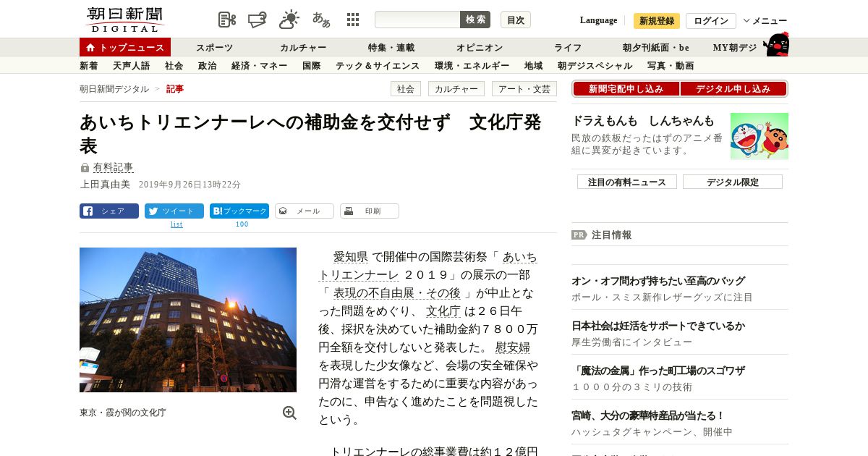Switch to デジタル限定 tab
The height and width of the screenshot is (456, 868).
click(x=733, y=182)
